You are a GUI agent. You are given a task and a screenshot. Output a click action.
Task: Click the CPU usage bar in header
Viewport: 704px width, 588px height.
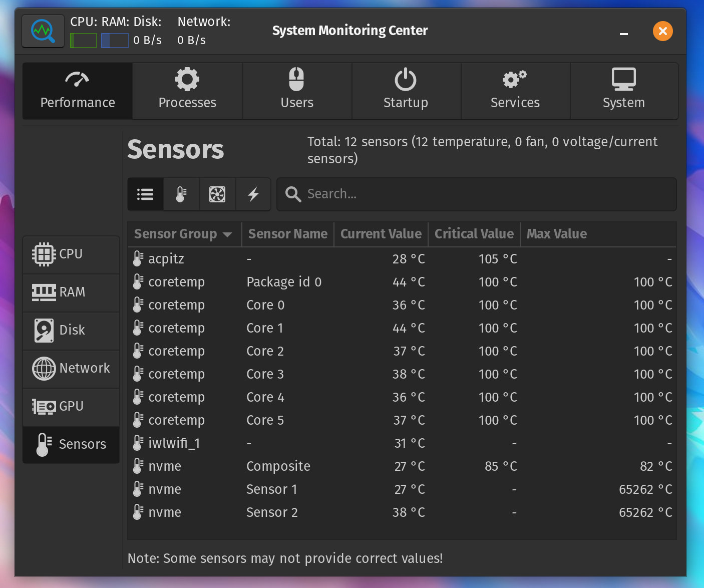[x=84, y=41]
